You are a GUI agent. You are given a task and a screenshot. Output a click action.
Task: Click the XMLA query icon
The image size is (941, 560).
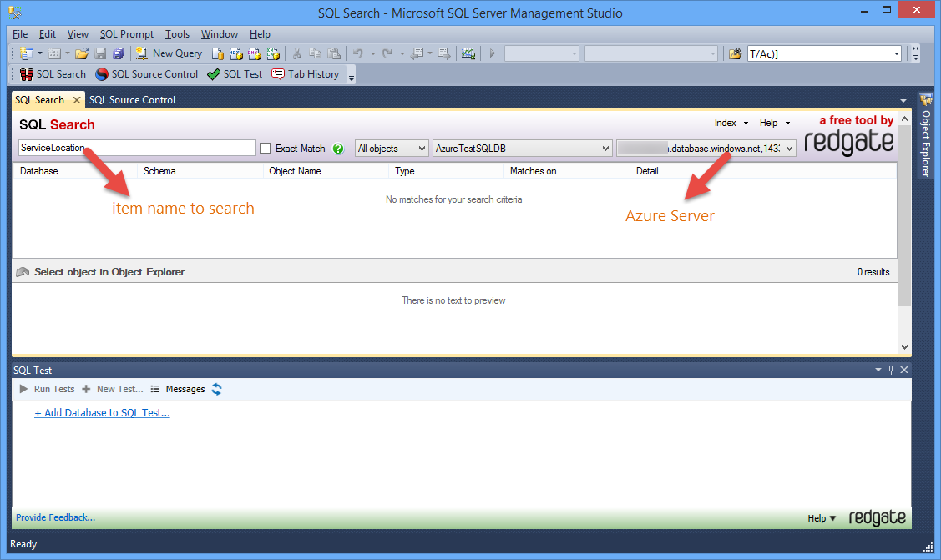273,54
